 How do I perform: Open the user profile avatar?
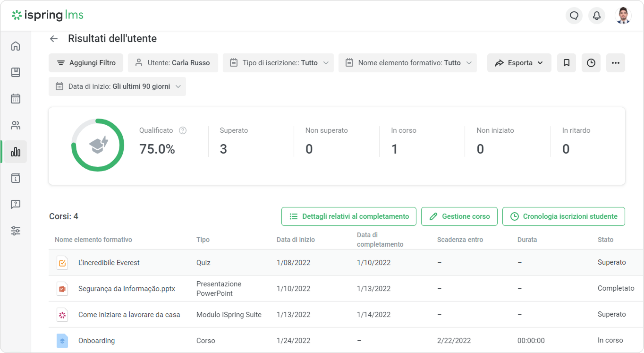tap(623, 16)
